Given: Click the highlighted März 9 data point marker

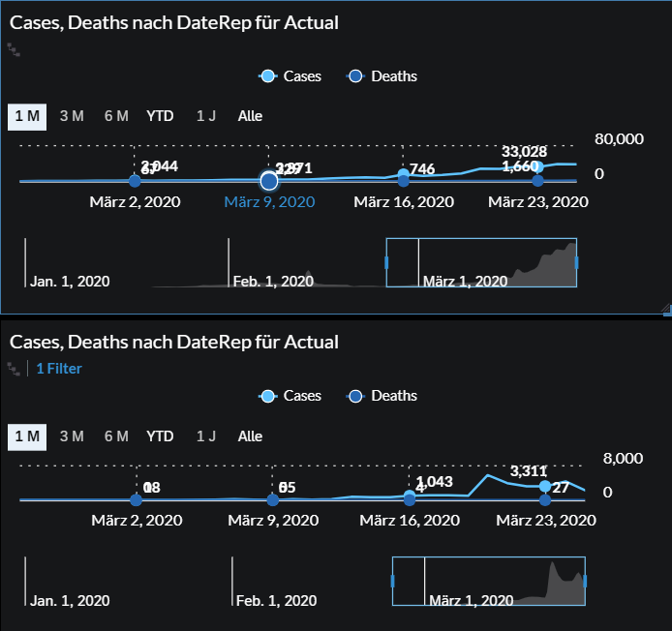Looking at the screenshot, I should click(x=269, y=181).
